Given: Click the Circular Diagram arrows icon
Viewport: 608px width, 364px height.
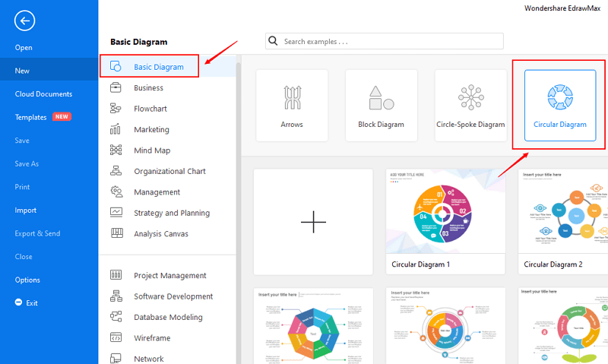Looking at the screenshot, I should click(560, 97).
